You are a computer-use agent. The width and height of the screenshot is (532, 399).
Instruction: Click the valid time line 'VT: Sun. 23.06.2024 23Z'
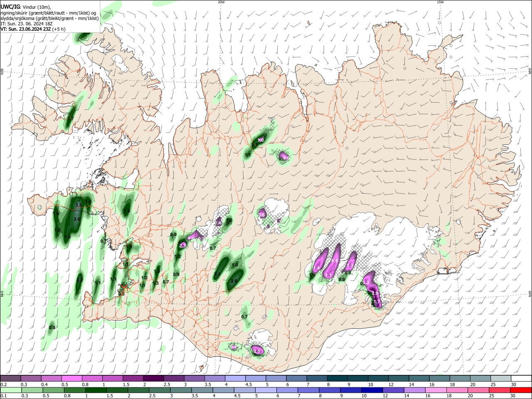[26, 30]
